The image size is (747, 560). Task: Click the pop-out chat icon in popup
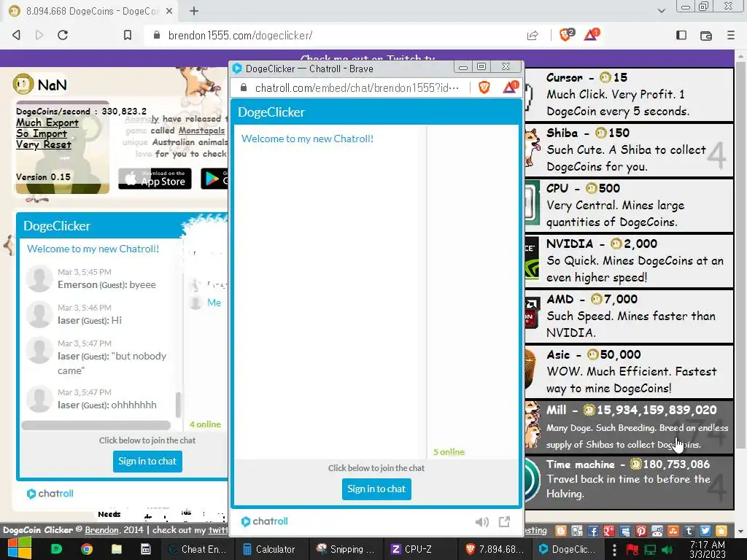click(504, 522)
